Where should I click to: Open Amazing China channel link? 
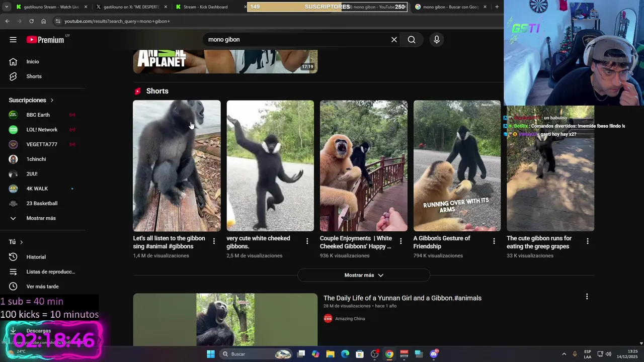pos(350,319)
